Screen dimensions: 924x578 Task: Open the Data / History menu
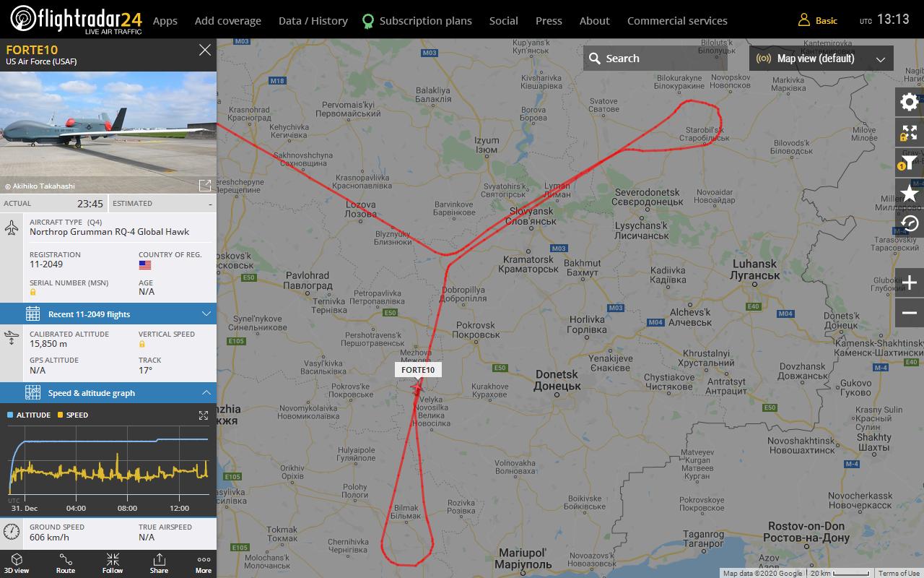[x=313, y=21]
